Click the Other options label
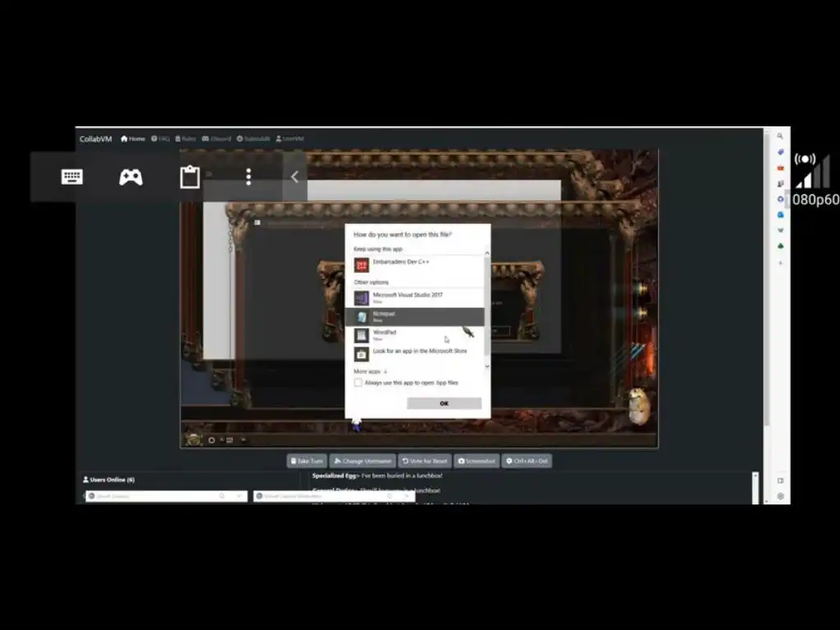Viewport: 840px width, 630px height. (372, 282)
